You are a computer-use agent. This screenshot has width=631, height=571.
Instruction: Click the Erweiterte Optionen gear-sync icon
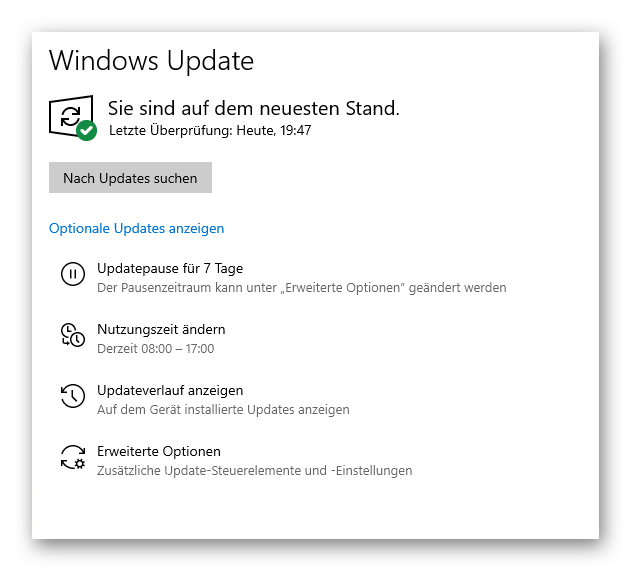(x=73, y=457)
